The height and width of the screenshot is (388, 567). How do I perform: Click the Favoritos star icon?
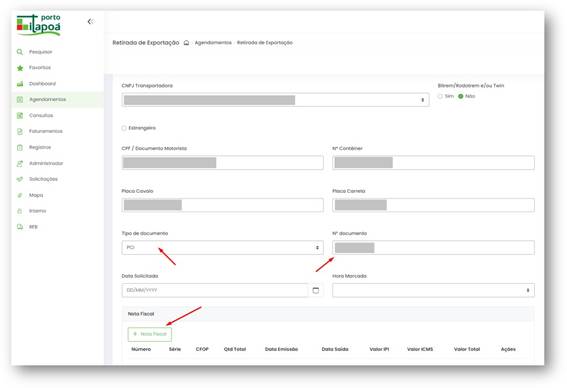point(20,68)
